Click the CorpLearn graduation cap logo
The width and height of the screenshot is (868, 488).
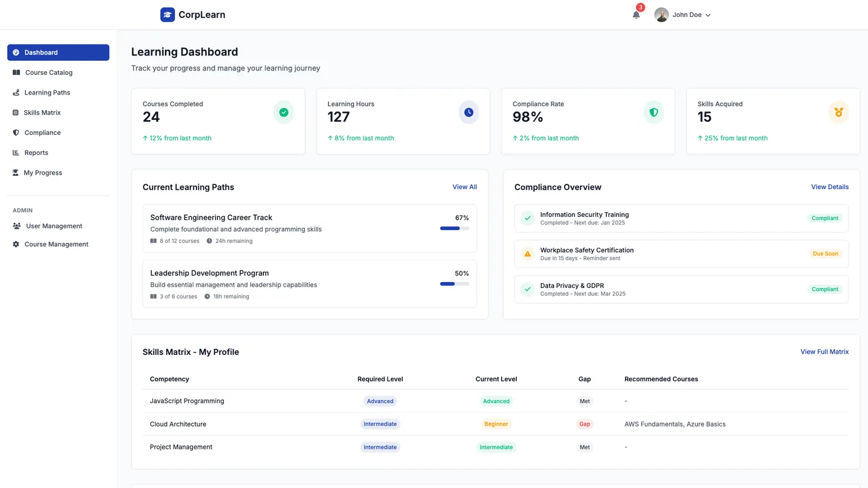[168, 14]
